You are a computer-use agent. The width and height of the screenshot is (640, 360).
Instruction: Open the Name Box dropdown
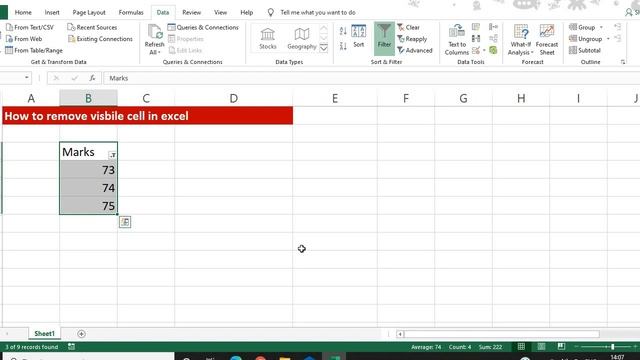pyautogui.click(x=27, y=78)
